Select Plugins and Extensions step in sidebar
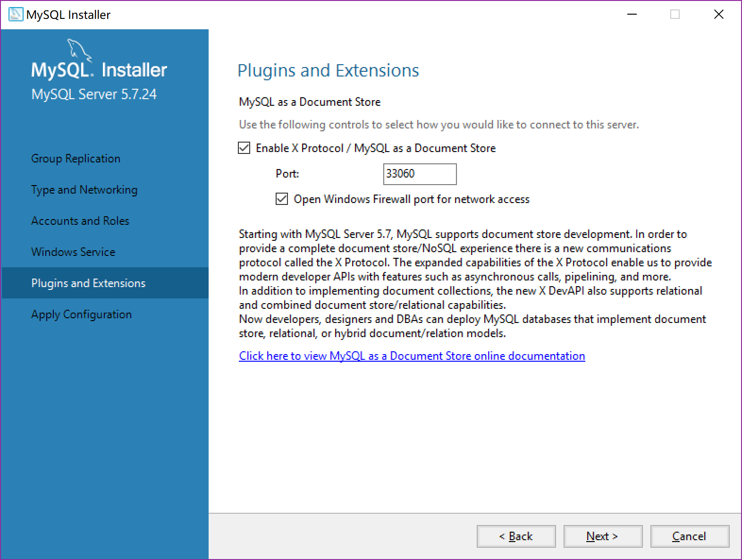Viewport: 742px width, 560px height. coord(105,283)
